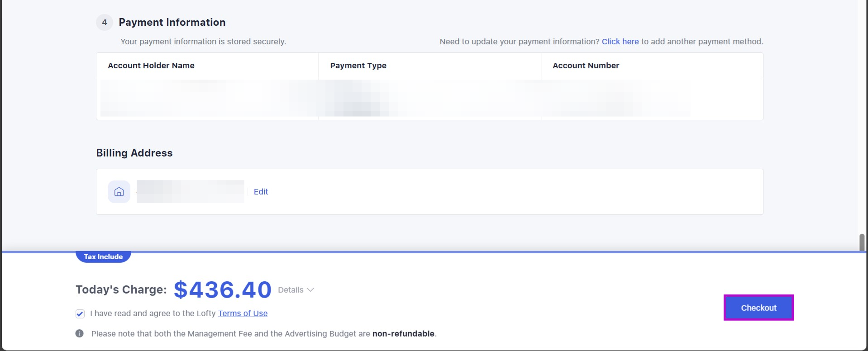Image resolution: width=868 pixels, height=351 pixels.
Task: Click the "I have read and agree" label
Action: tap(153, 313)
